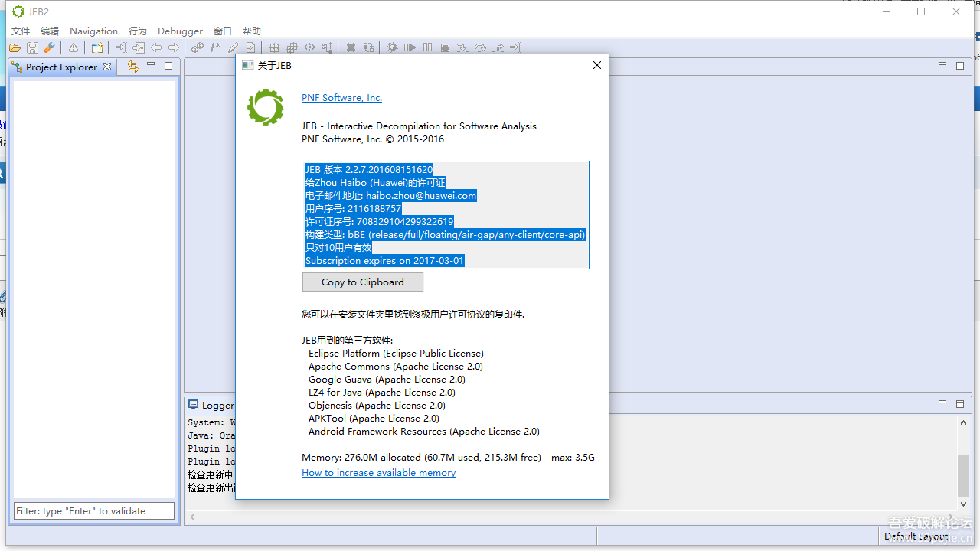Click the debugger Step Over icon
The image size is (980, 551).
480,48
